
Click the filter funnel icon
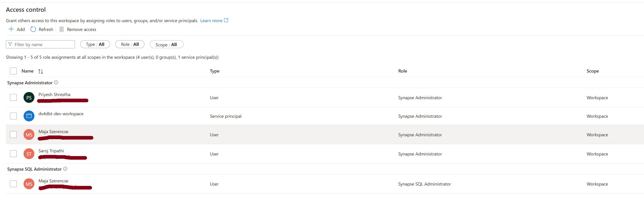pyautogui.click(x=10, y=44)
